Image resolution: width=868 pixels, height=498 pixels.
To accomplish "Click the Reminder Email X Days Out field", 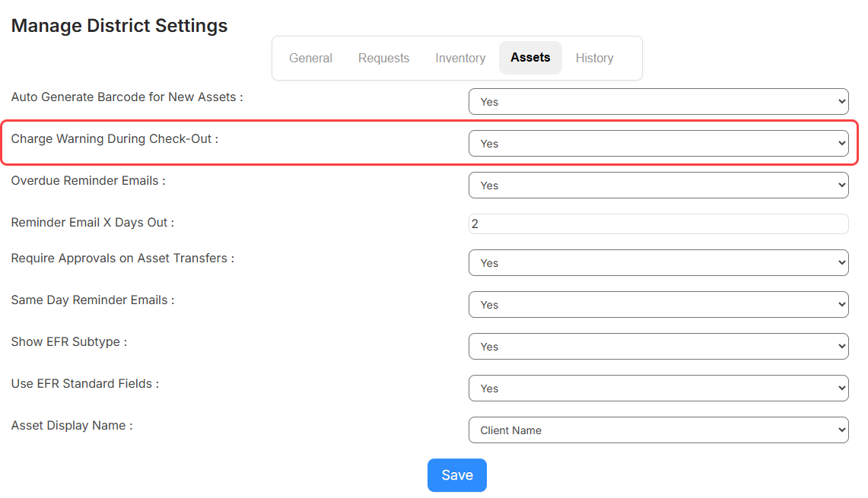I will pos(658,224).
